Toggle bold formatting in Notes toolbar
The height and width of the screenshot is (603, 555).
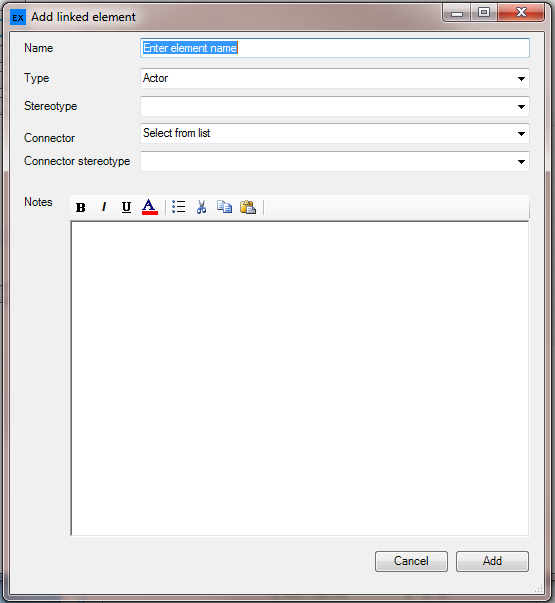click(x=81, y=207)
